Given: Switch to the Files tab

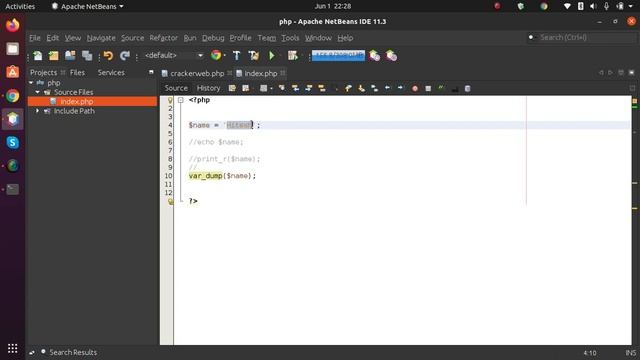Looking at the screenshot, I should click(77, 73).
